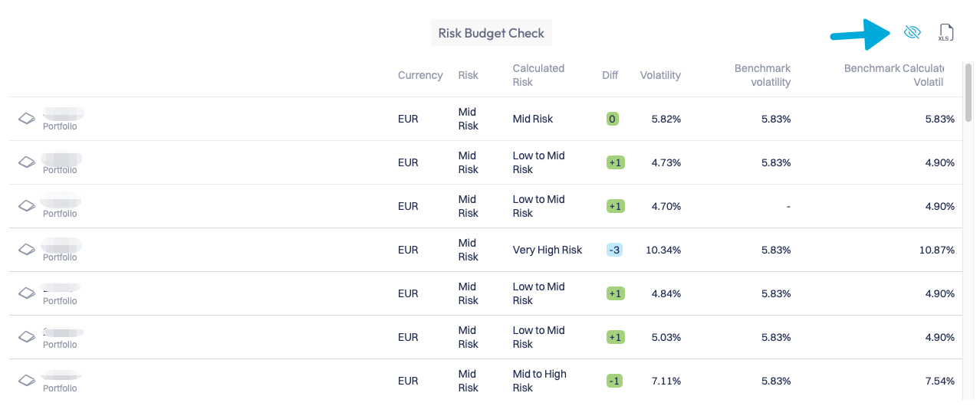Click portfolio icon in the 4.73% volatility row
Viewport: 980px width, 406px height.
pos(27,162)
